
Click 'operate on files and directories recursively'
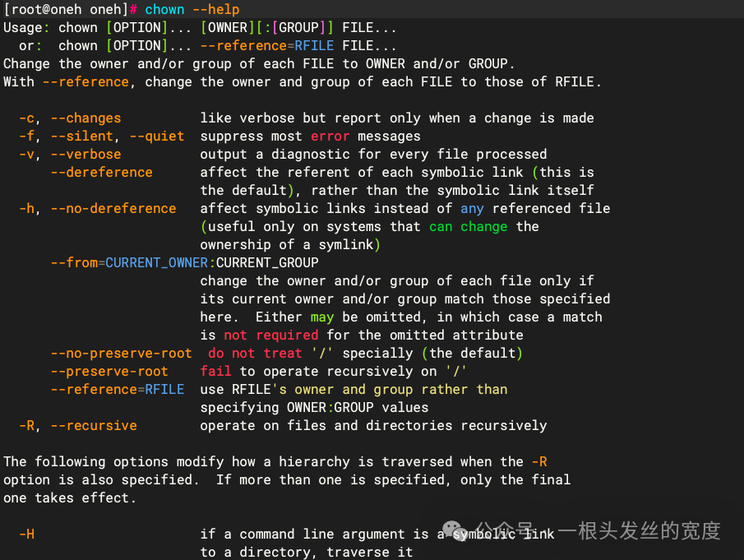(373, 426)
